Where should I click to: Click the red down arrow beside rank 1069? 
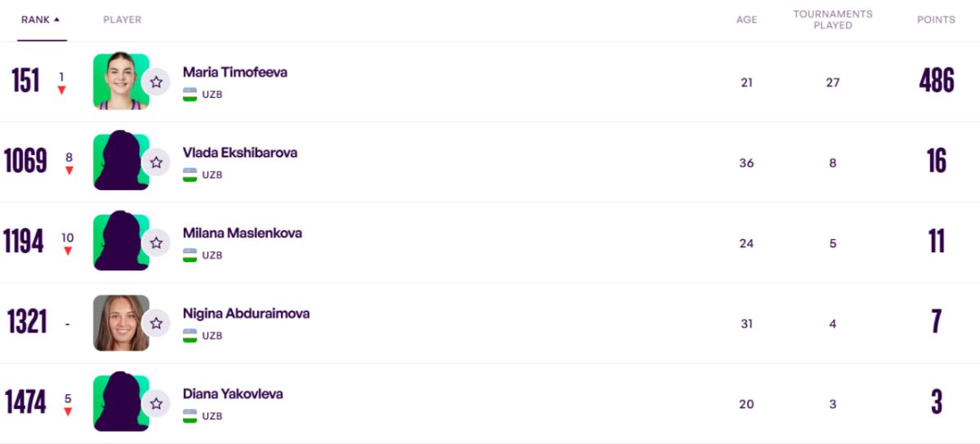[x=69, y=171]
